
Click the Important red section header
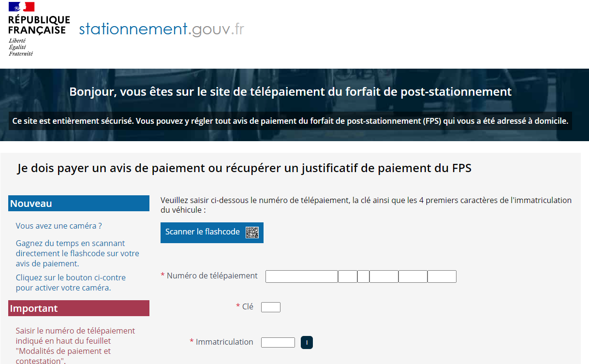click(79, 308)
